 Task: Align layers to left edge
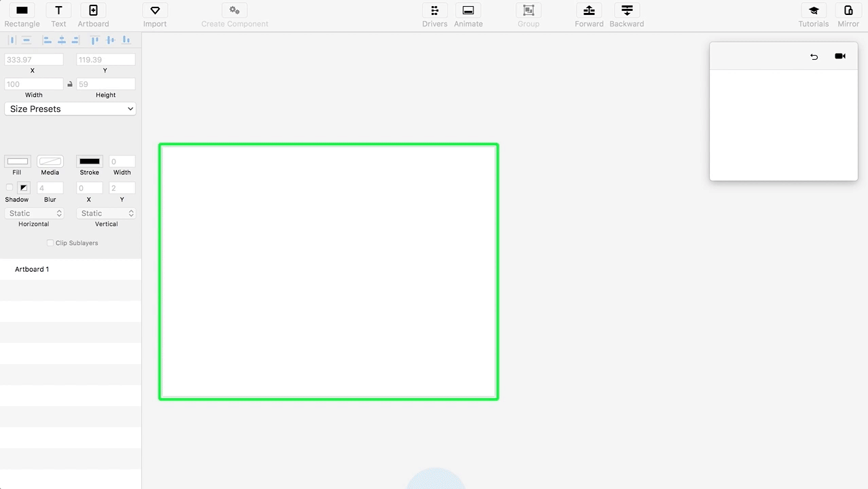click(x=47, y=40)
